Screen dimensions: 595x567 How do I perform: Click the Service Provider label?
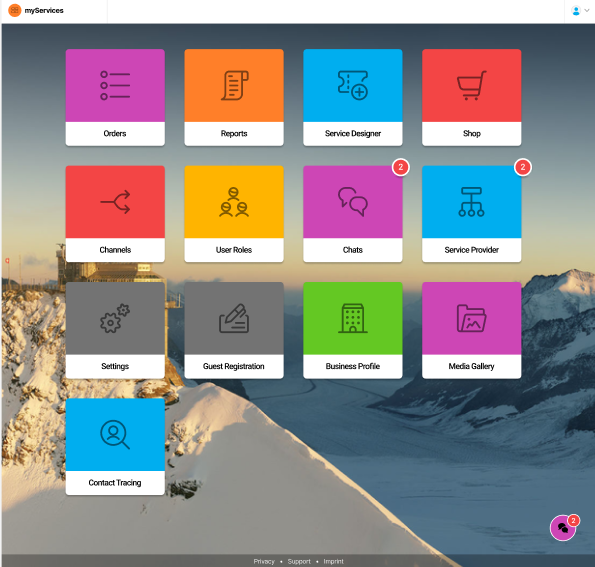(472, 250)
